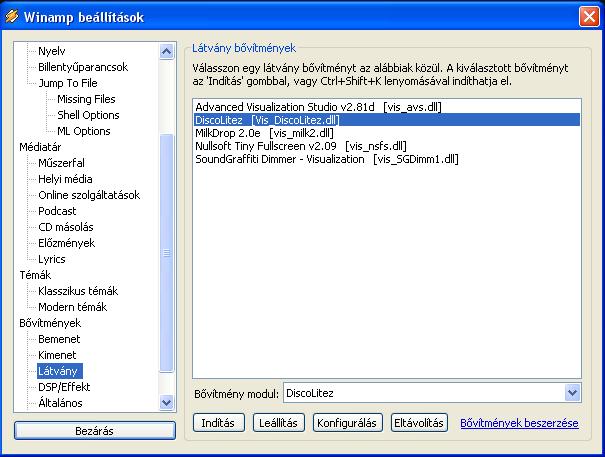Screen dimensions: 605x457
Task: Select the Médiatár category
Action: point(40,147)
